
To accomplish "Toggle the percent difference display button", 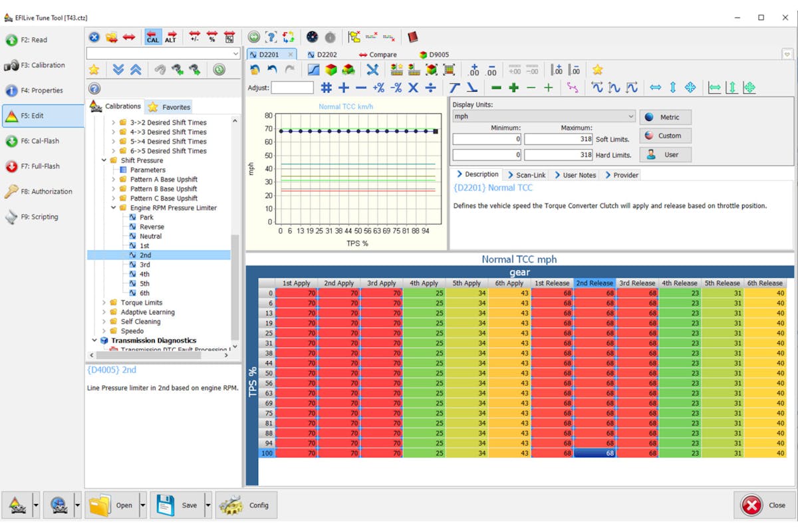I will pos(212,37).
